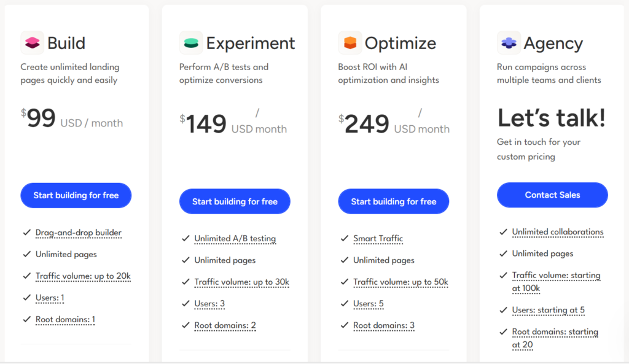Open Users: starting at 5 link

point(549,310)
